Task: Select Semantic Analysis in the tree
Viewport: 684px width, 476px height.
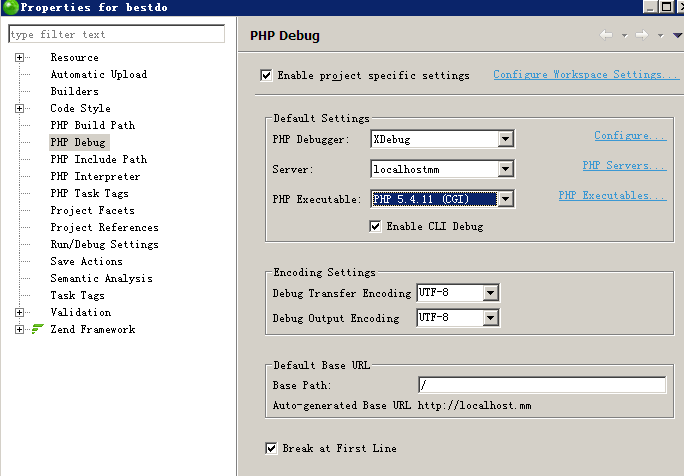Action: pyautogui.click(x=101, y=278)
